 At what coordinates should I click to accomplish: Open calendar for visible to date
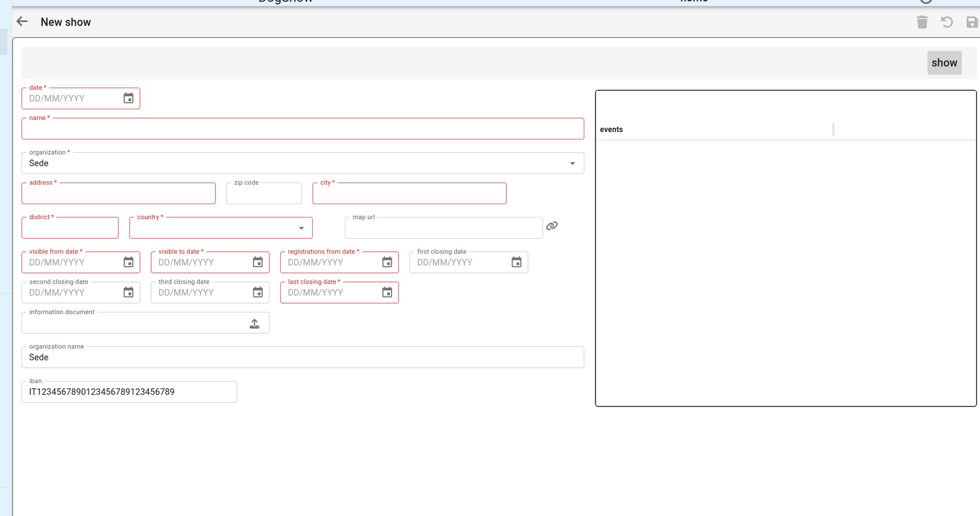258,263
